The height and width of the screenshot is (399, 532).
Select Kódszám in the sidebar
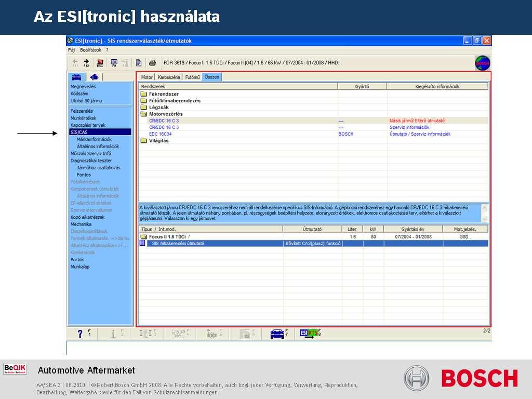pyautogui.click(x=79, y=94)
